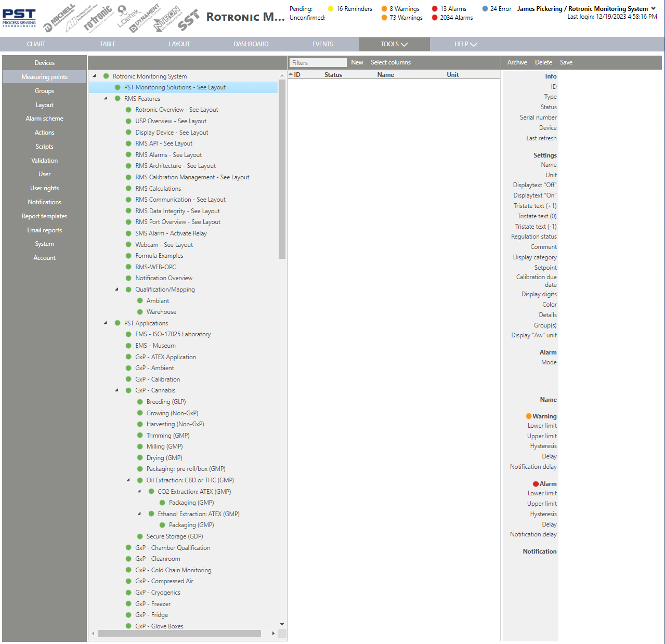The height and width of the screenshot is (644, 665).
Task: Click green dot beside RMS-WEB-OPC
Action: (x=128, y=267)
